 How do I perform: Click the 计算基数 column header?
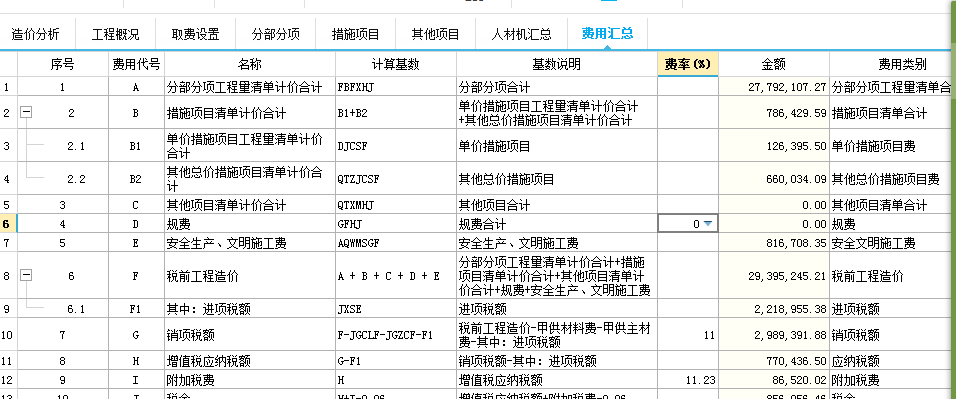tap(396, 64)
